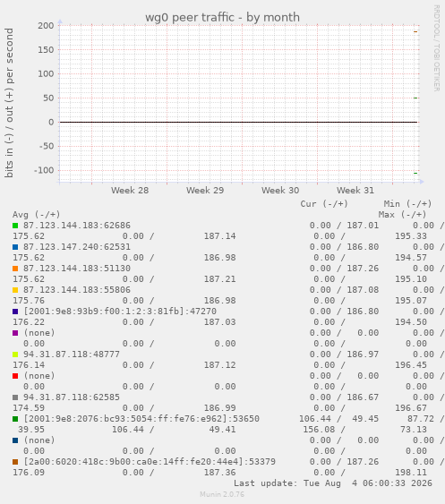The image size is (445, 504).
Task: Select the label [2001:9e8:2076:bc93:5054:ff:fe76:e962]:53650
Action: coord(141,419)
